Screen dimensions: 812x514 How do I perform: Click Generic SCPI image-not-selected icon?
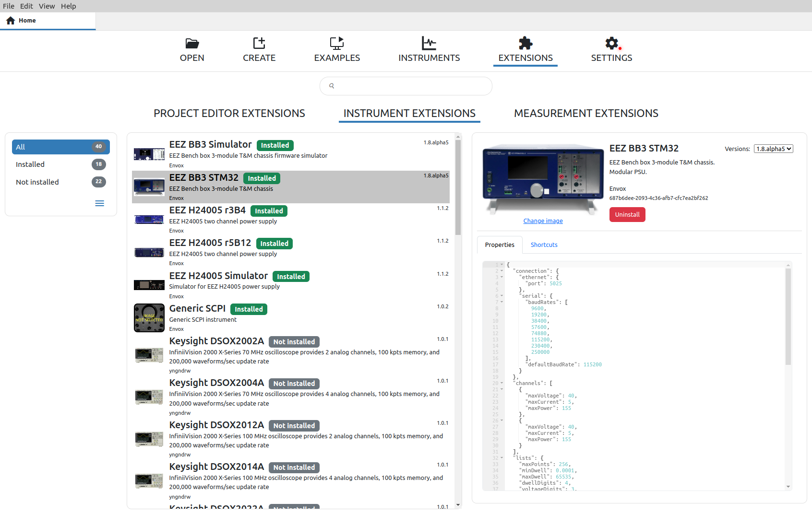[x=149, y=317]
